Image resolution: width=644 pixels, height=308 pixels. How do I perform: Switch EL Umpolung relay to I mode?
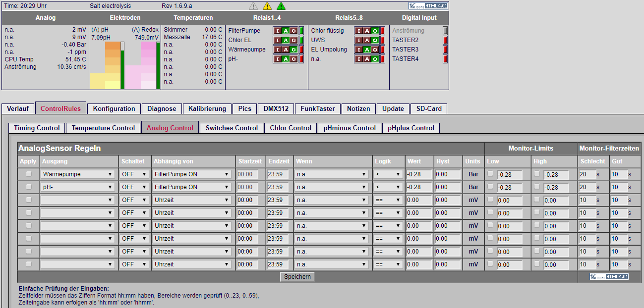359,50
